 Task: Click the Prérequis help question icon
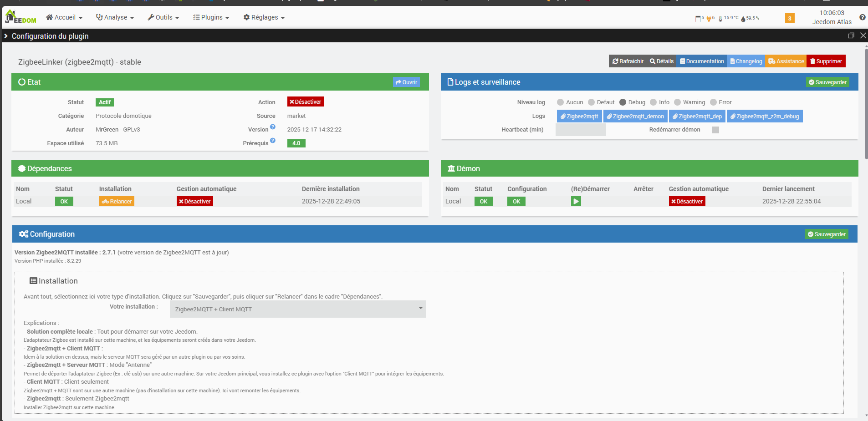(x=273, y=141)
